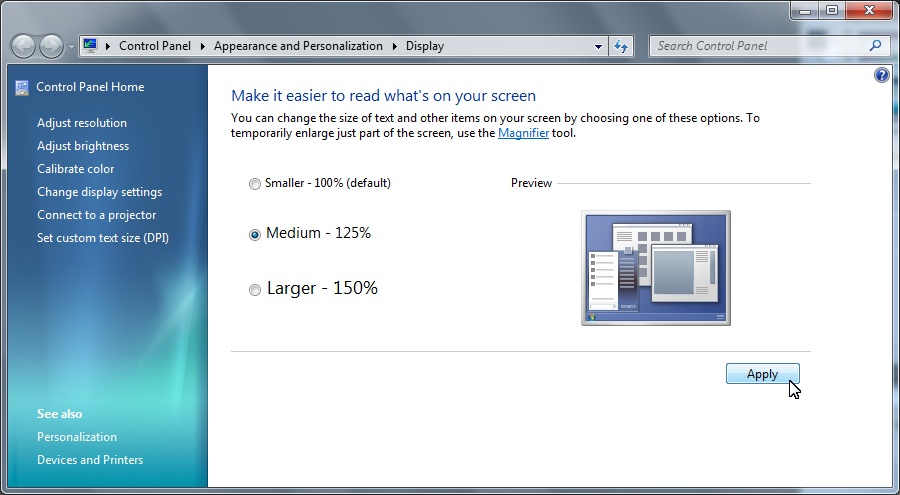Open Devices and Printers
This screenshot has width=900, height=495.
point(90,460)
